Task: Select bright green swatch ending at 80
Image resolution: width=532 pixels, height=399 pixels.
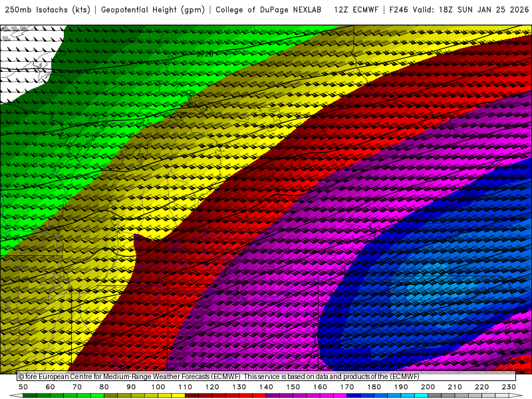Action: point(97,396)
